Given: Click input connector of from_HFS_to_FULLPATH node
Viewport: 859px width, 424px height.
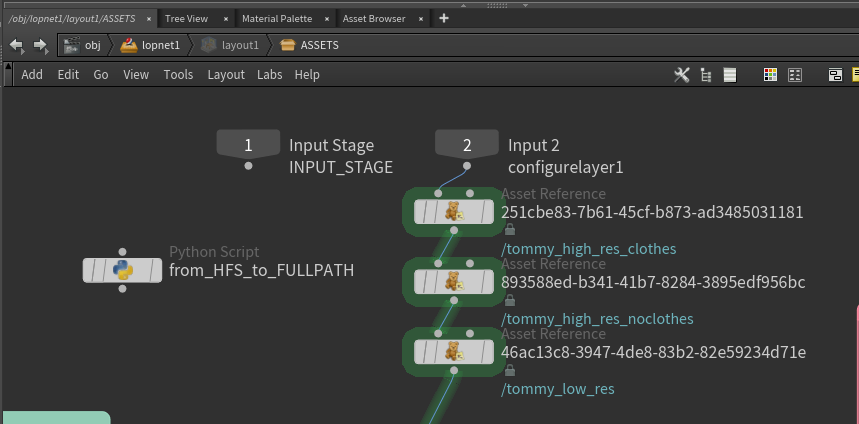Looking at the screenshot, I should coord(122,252).
